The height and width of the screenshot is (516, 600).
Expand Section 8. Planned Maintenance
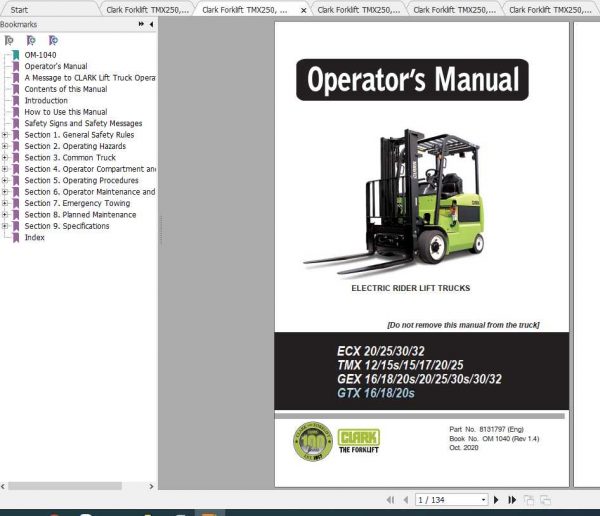pos(5,214)
